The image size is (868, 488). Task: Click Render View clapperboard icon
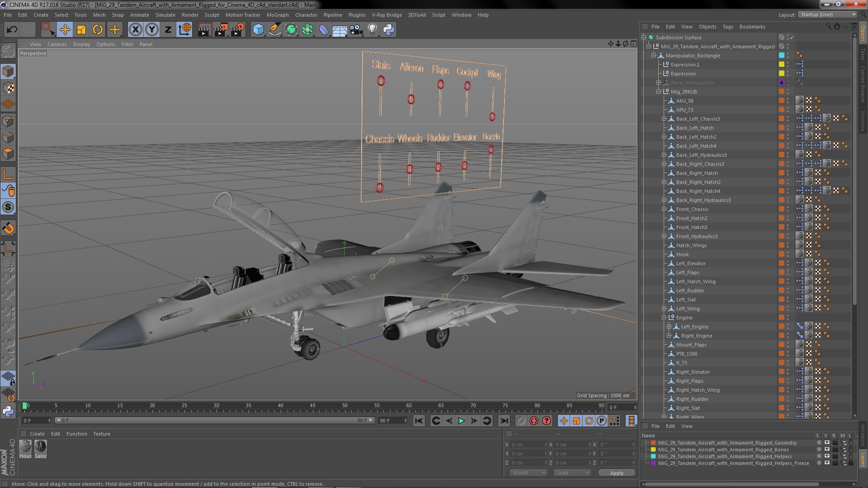[x=204, y=30]
